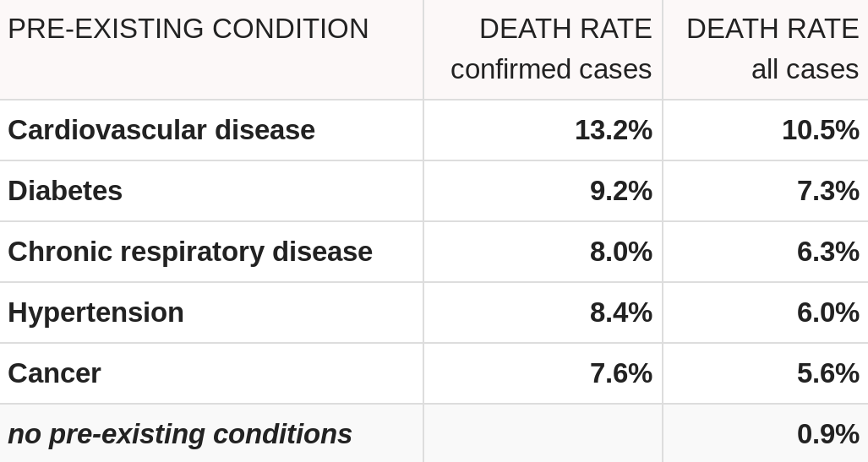Click the Diabetes row label
Image resolution: width=868 pixels, height=462 pixels.
coord(65,191)
